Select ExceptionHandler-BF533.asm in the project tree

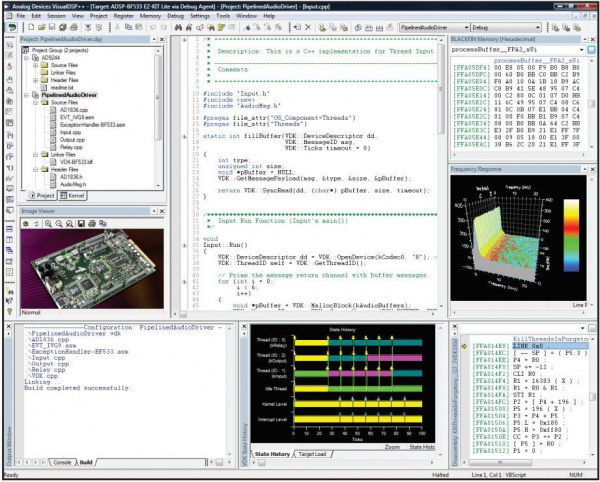tap(92, 125)
